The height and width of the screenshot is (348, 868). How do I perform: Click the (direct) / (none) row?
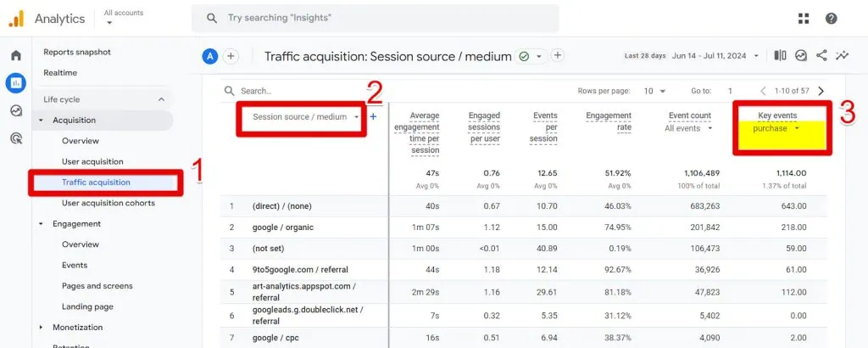(x=524, y=206)
